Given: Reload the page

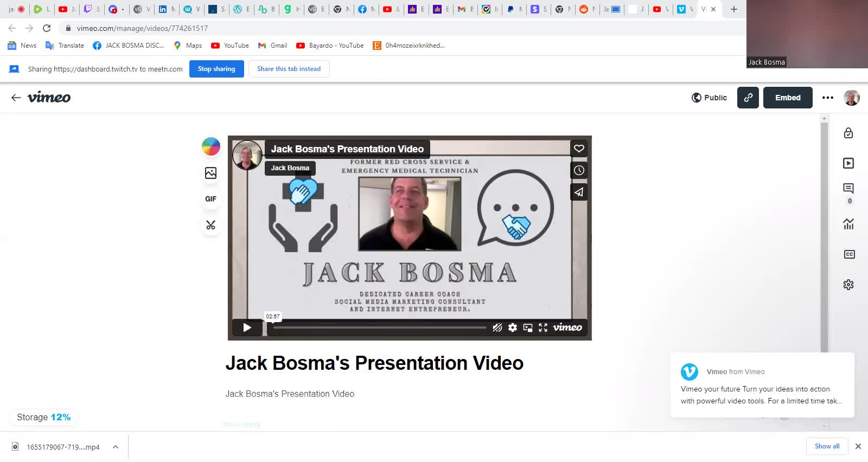Looking at the screenshot, I should click(x=47, y=28).
